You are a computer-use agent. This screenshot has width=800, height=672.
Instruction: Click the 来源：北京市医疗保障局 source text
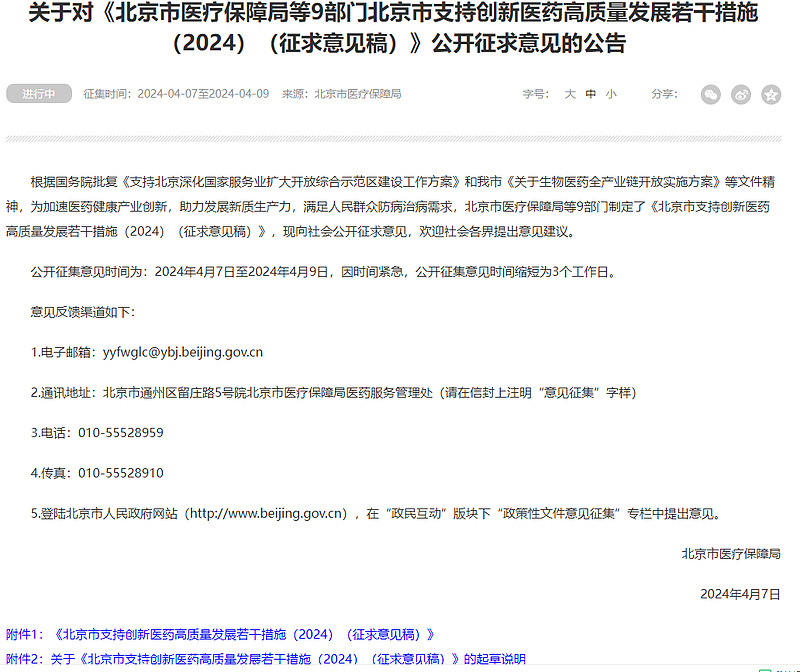[342, 94]
